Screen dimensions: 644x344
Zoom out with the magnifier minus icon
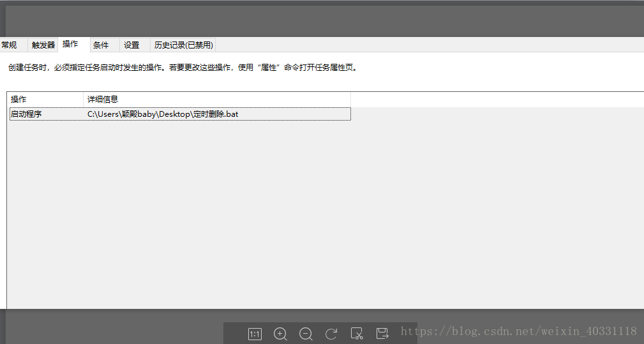306,334
